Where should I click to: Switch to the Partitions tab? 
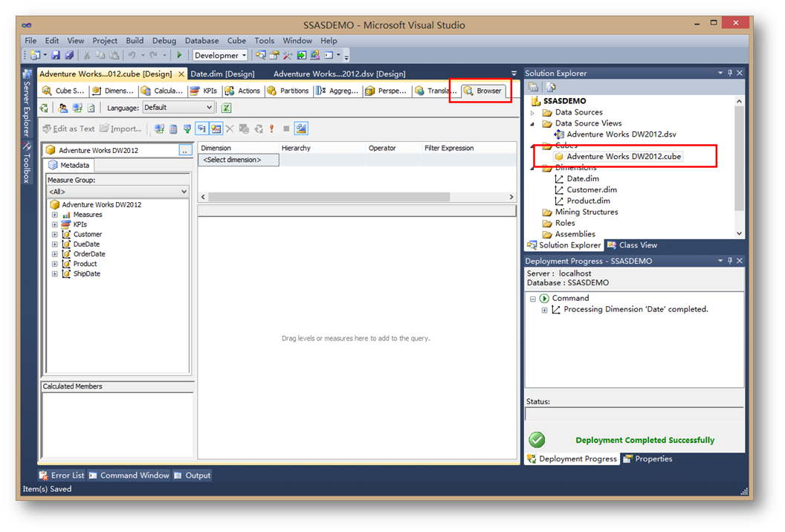288,91
